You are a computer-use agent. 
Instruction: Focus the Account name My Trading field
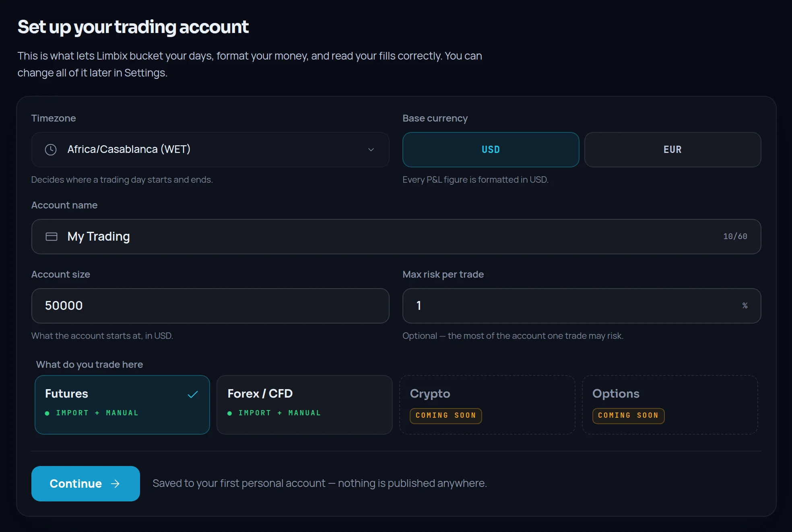[396, 237]
